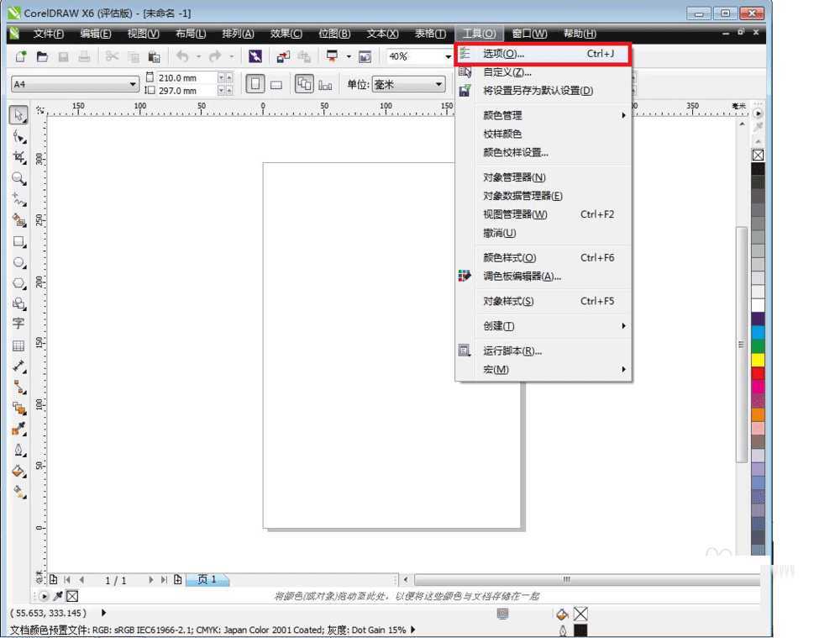This screenshot has height=638, width=840.
Task: Switch to the 页 1 page tab
Action: [x=207, y=580]
